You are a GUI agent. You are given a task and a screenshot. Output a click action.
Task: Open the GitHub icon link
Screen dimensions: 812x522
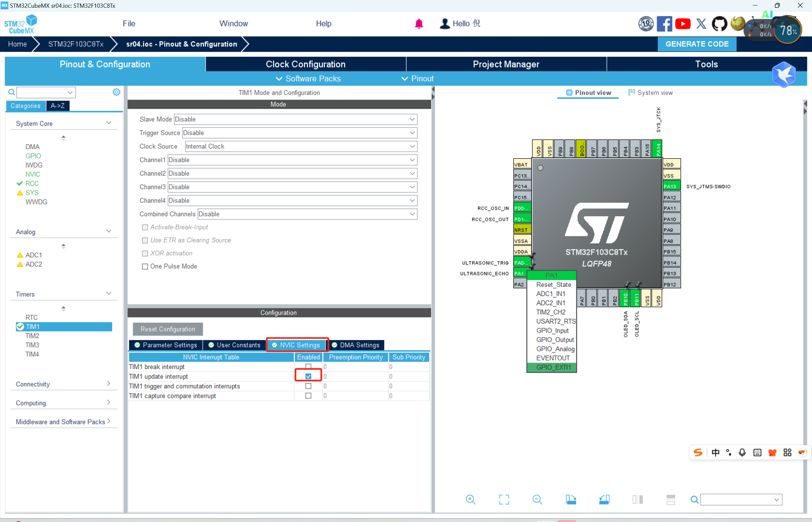(719, 24)
